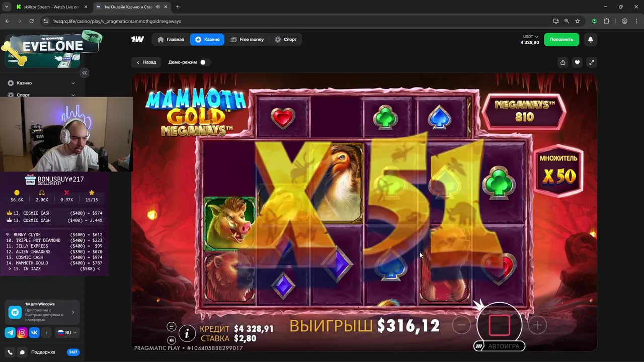Open the slot info paytable icon

pyautogui.click(x=187, y=333)
